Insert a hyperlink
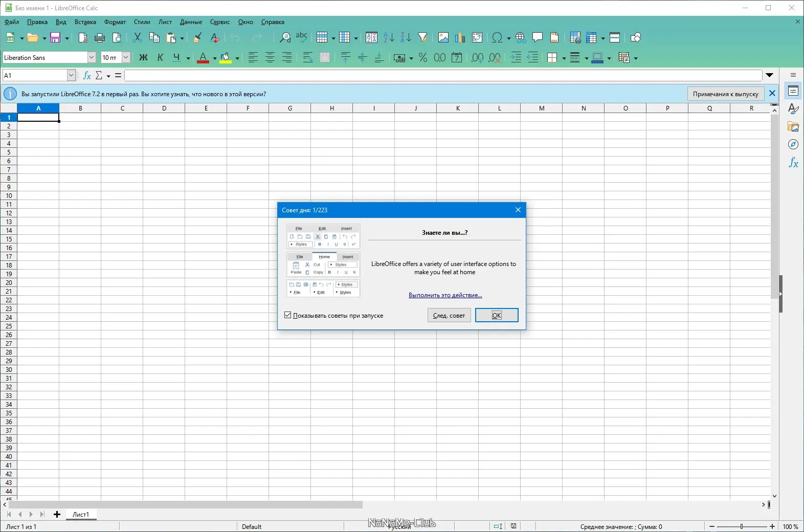Screen dimensions: 804x532 [x=521, y=37]
